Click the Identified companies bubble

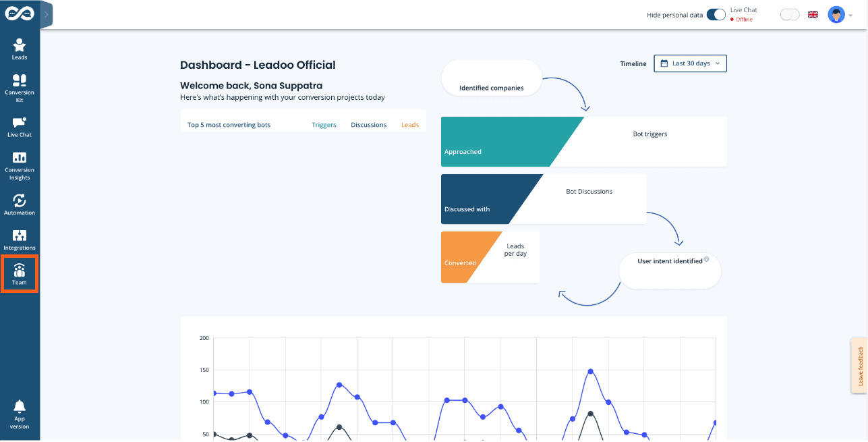[x=491, y=79]
